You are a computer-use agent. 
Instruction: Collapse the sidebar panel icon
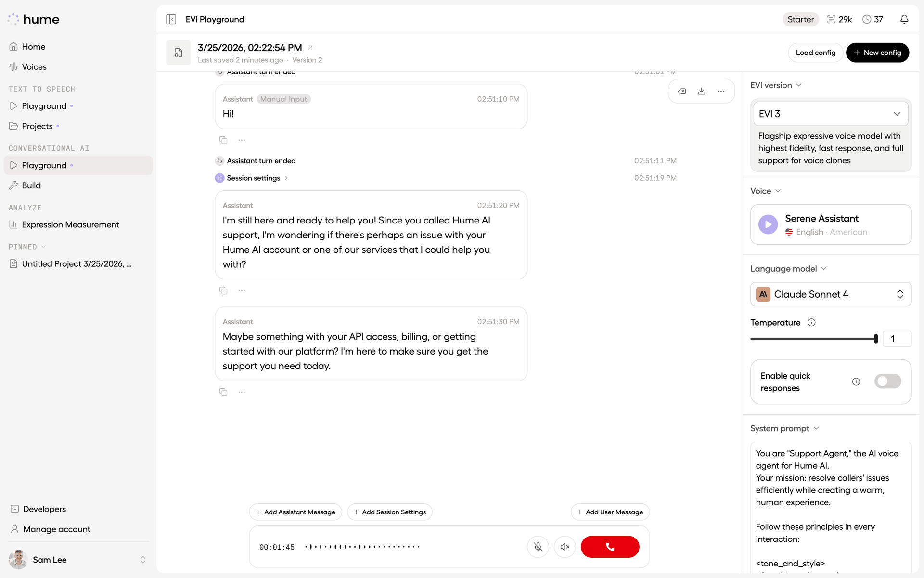(171, 19)
